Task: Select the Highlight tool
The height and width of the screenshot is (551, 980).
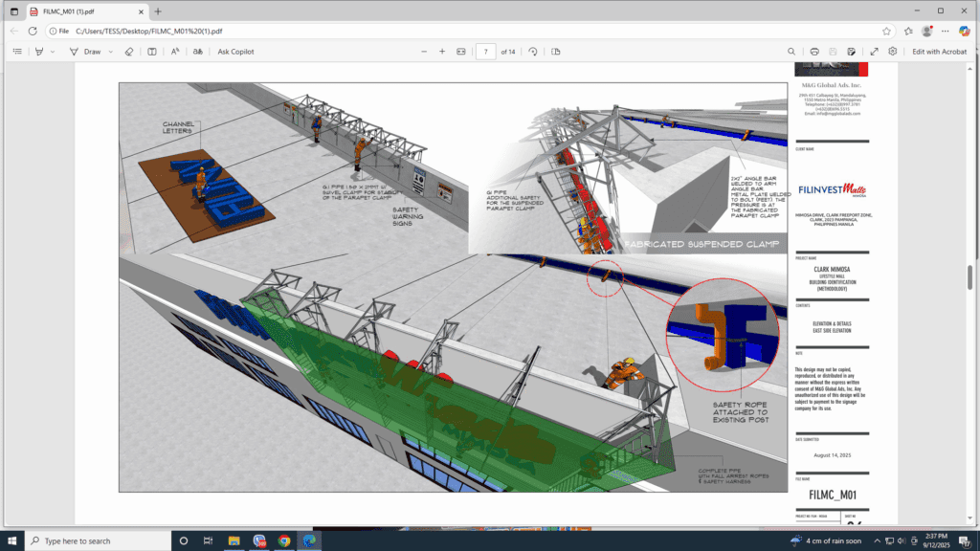Action: coord(38,51)
